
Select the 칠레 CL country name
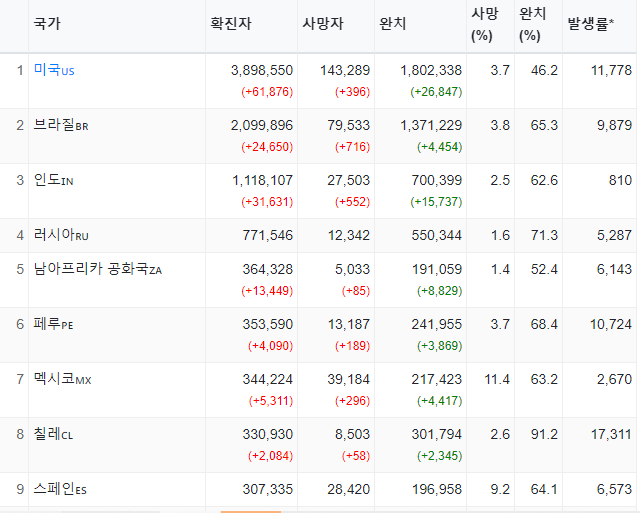[53, 434]
